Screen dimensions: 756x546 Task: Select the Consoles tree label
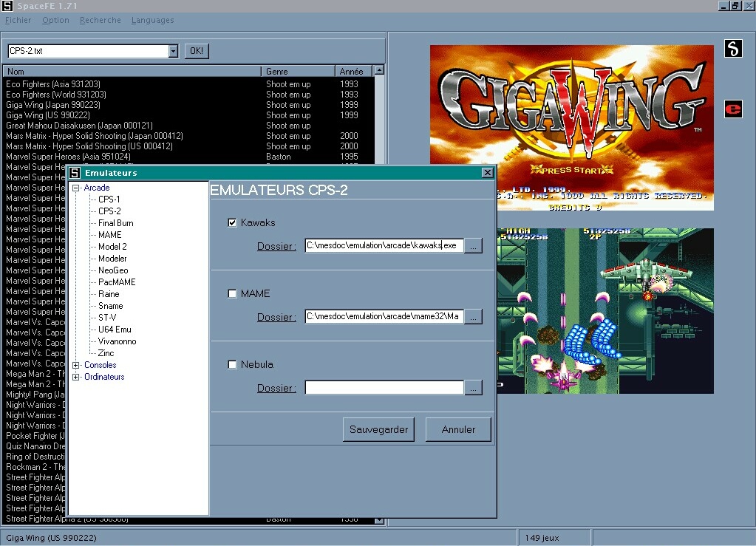(x=101, y=365)
